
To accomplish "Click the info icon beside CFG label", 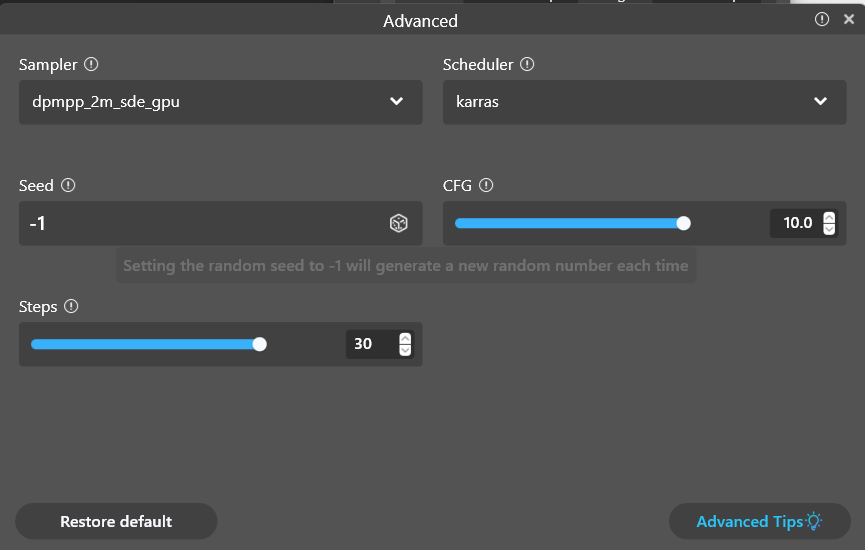I will tap(486, 185).
